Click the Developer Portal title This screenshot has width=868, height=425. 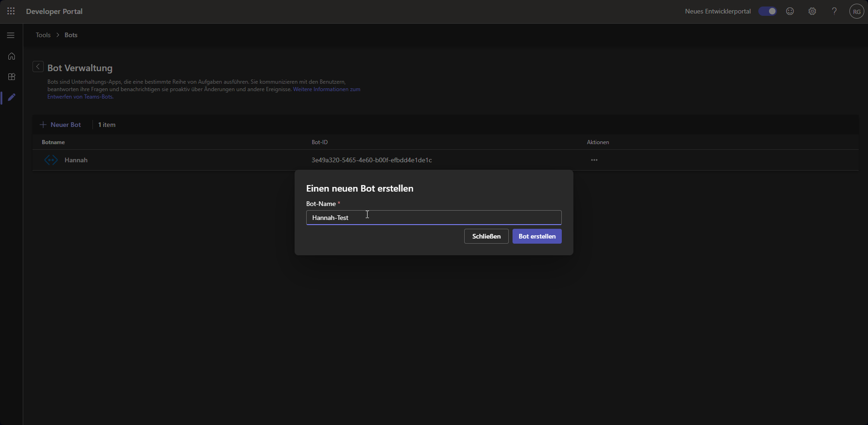(x=54, y=11)
